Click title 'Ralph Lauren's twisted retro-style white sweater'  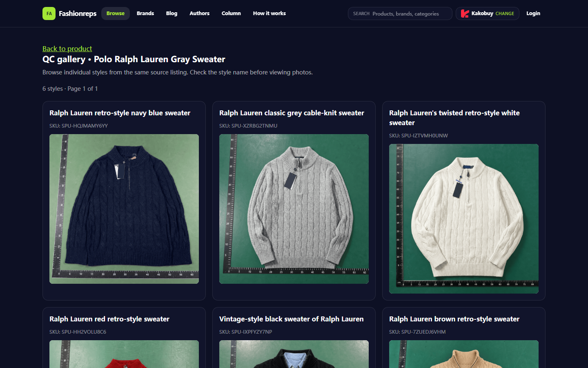pos(454,118)
